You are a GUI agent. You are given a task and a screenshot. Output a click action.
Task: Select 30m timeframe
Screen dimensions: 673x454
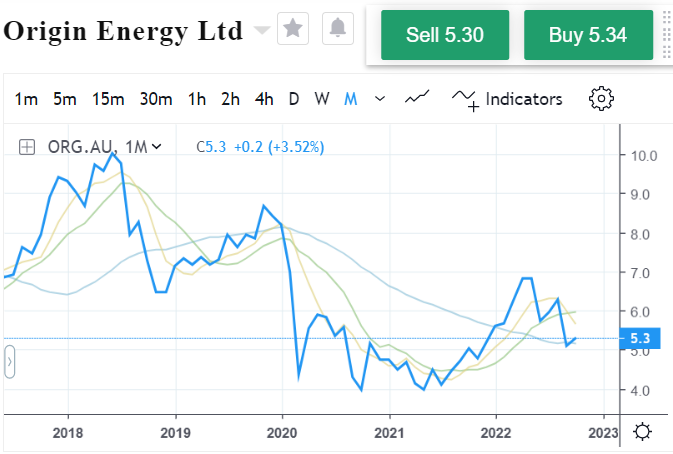[x=156, y=99]
